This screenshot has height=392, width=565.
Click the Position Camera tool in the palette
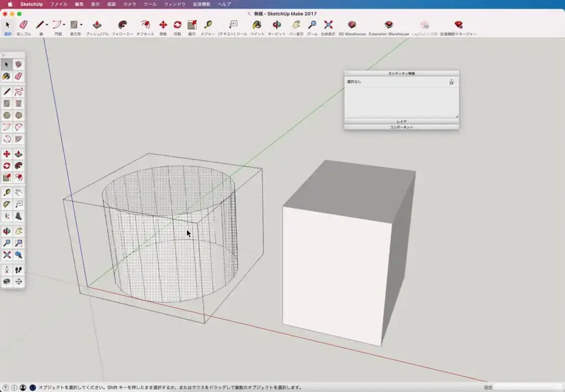point(7,270)
